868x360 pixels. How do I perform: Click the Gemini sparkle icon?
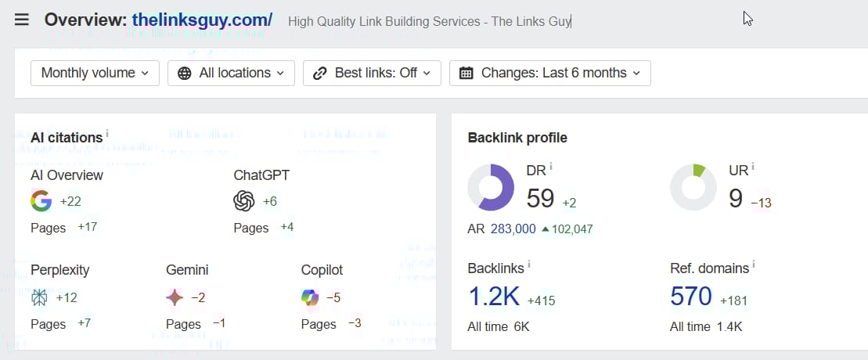[175, 298]
